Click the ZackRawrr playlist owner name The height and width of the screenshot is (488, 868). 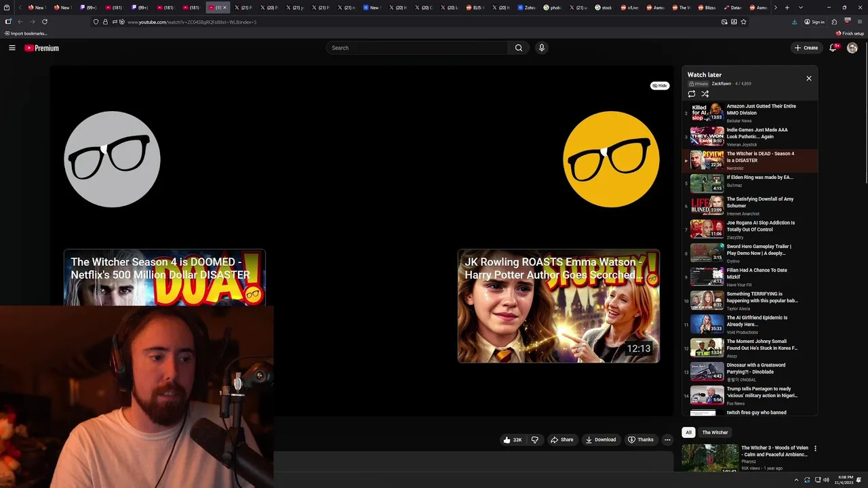tap(721, 84)
